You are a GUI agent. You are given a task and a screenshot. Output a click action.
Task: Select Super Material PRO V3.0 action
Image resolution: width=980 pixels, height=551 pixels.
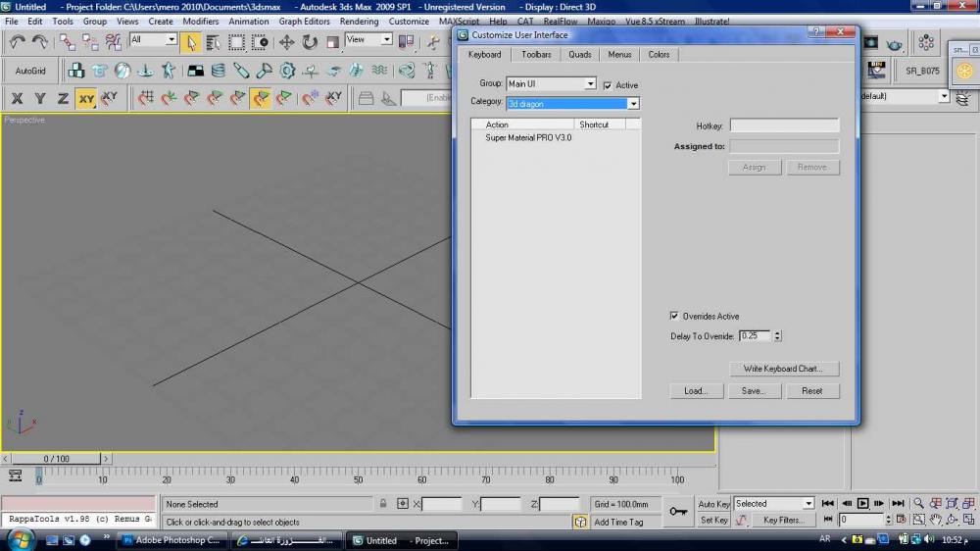point(528,137)
